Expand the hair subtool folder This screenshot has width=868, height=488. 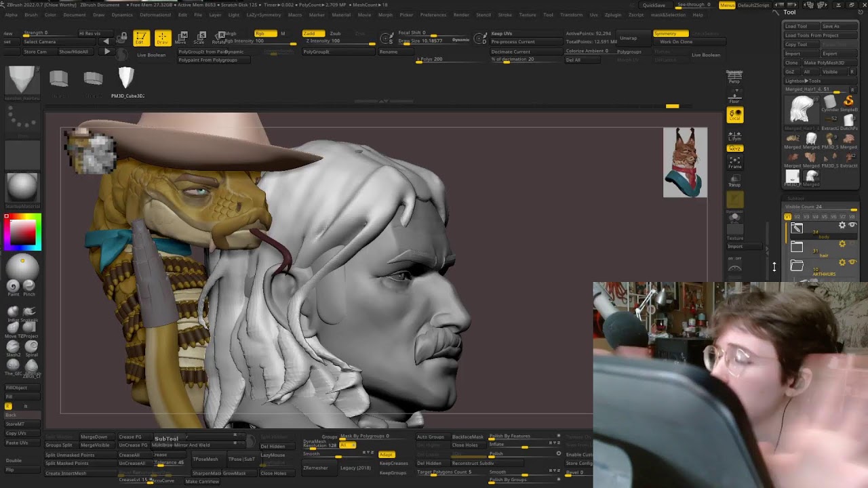pyautogui.click(x=797, y=247)
